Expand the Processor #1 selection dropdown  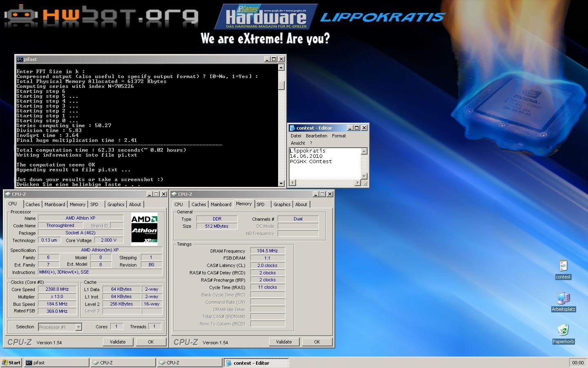tap(79, 327)
